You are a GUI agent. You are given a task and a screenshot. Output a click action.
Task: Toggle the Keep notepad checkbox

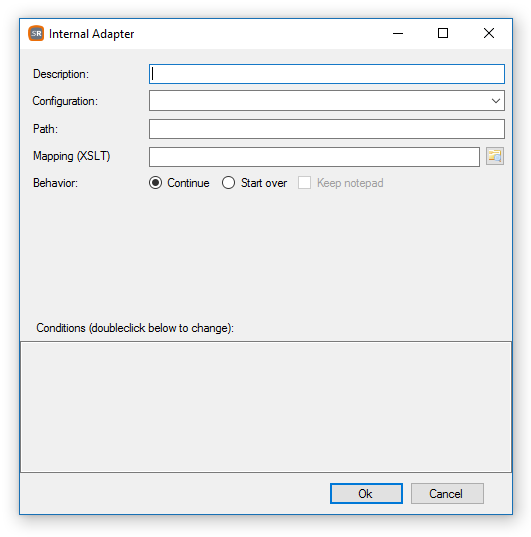click(x=304, y=183)
